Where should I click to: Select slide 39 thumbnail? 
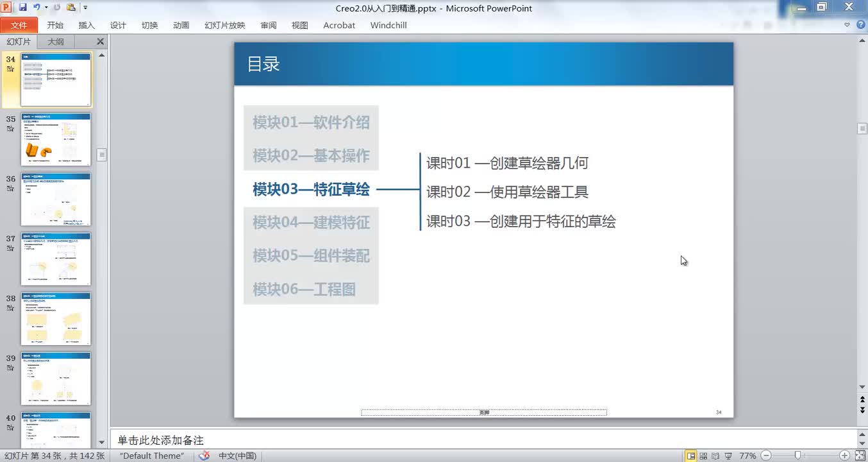click(56, 378)
